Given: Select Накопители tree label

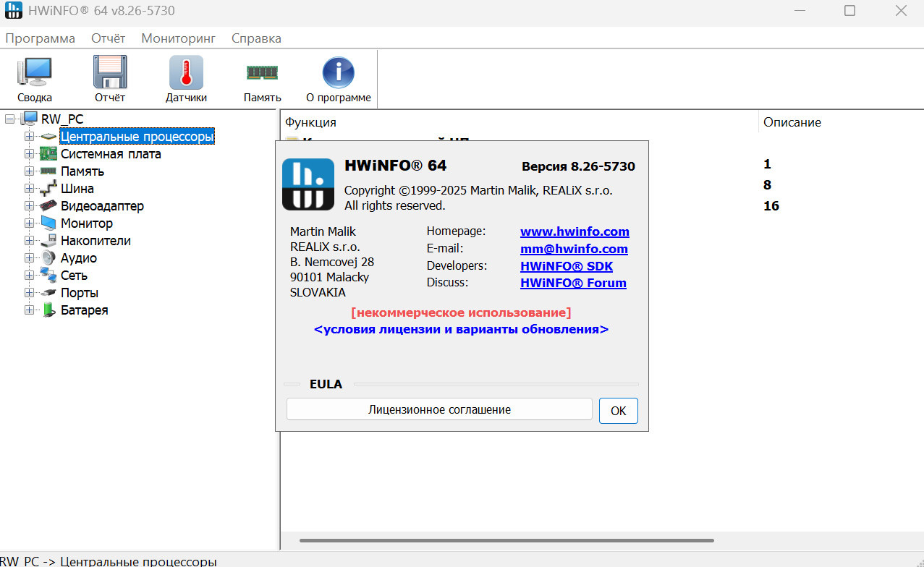Looking at the screenshot, I should click(96, 241).
